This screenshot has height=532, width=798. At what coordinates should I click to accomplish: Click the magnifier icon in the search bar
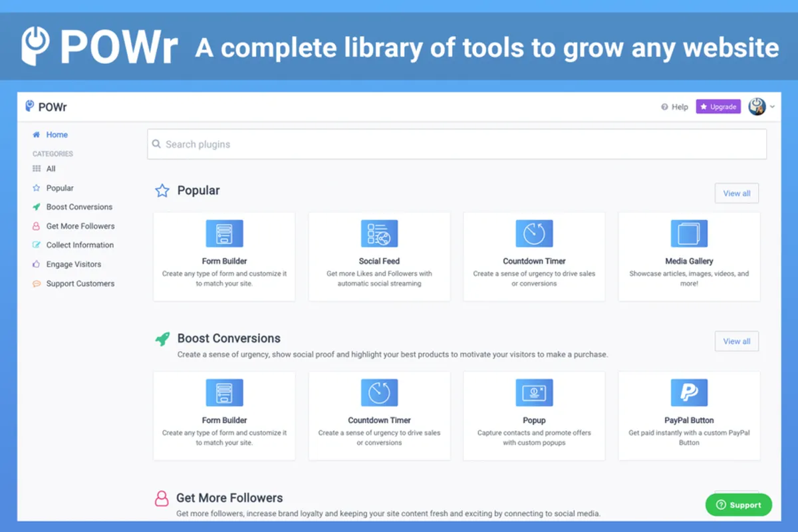(157, 144)
